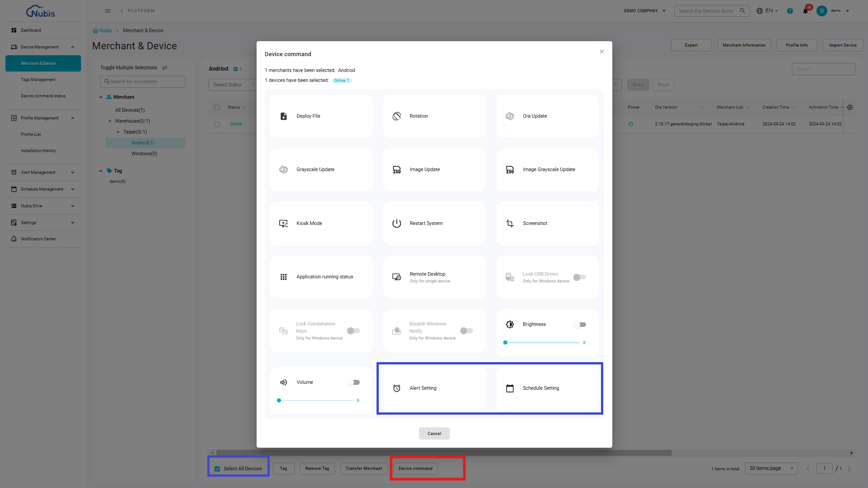Toggle Lock Combination Keys switch

point(353,331)
